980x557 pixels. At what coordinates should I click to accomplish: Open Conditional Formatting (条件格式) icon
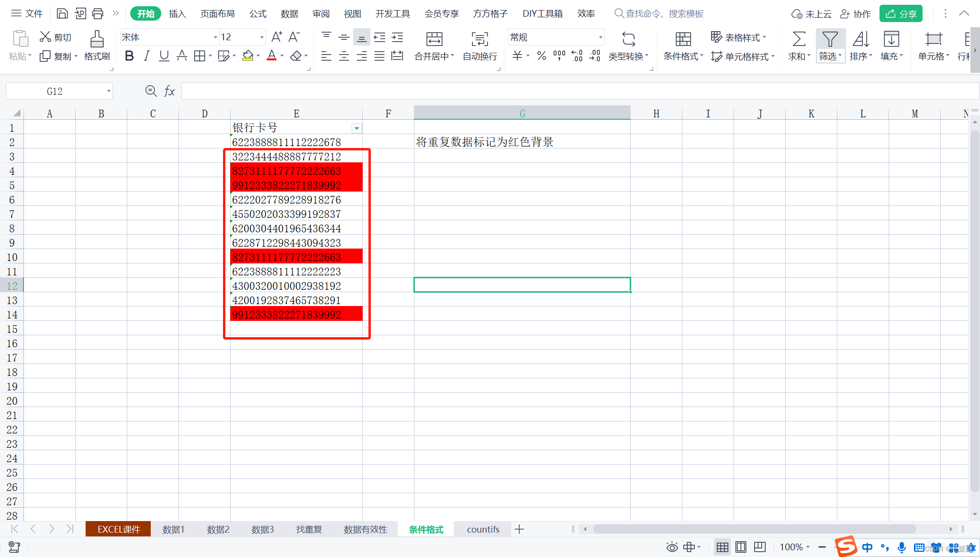(x=683, y=39)
